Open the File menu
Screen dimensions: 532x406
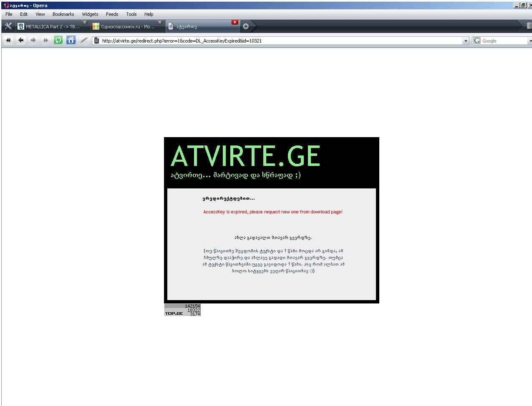tap(9, 14)
